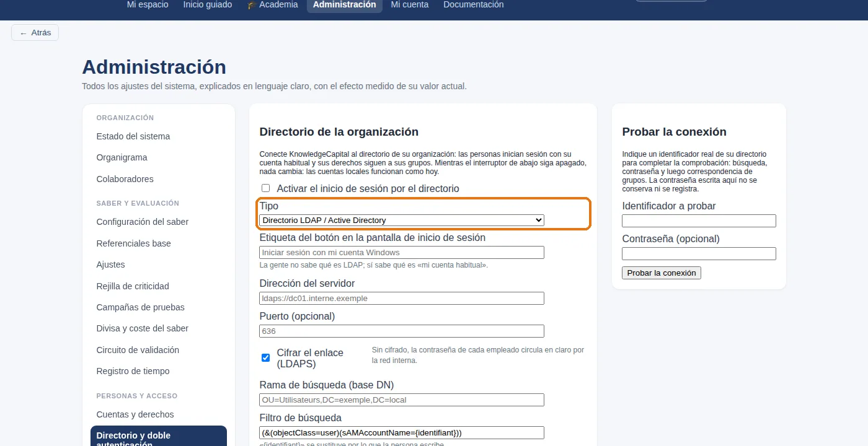Select Directorio y doble autenticación sidebar item
Image resolution: width=868 pixels, height=446 pixels.
(x=159, y=437)
